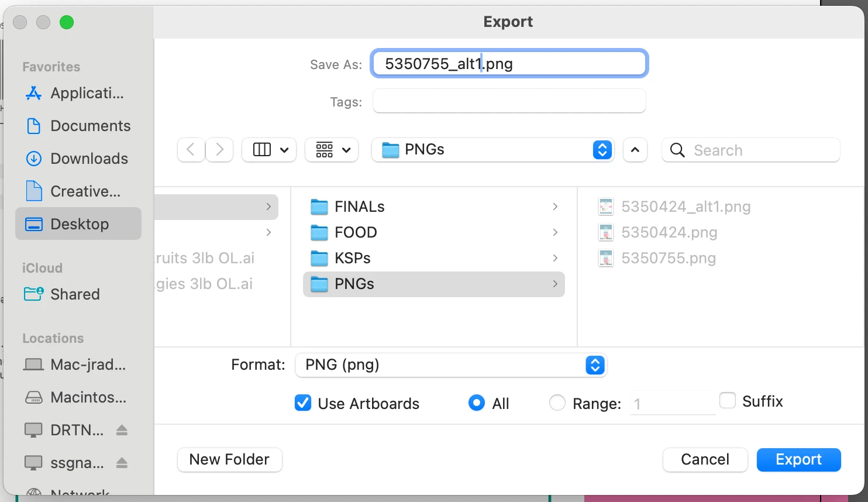Open the Format PNG dropdown

pos(451,365)
